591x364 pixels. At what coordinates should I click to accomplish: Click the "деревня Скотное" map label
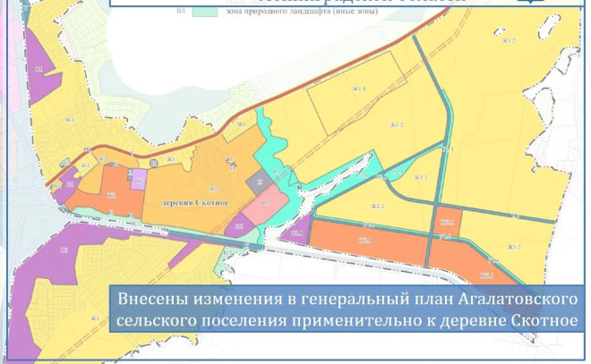(x=195, y=203)
